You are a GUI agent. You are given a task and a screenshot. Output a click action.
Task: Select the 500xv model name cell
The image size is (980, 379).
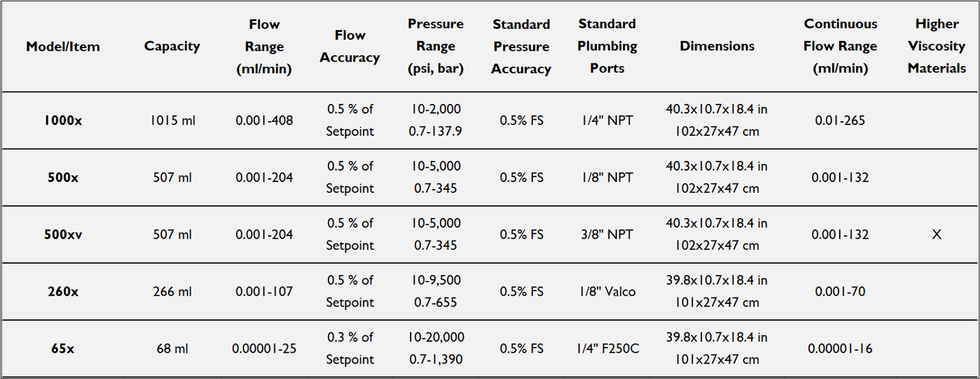(63, 235)
